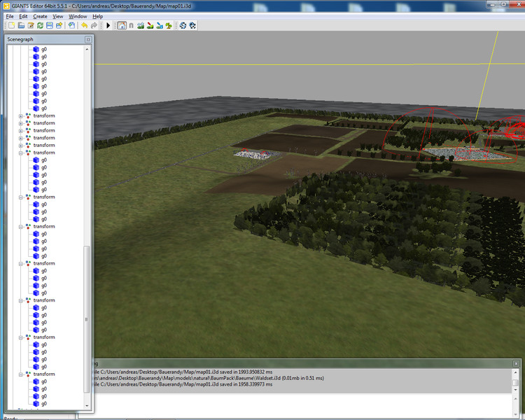Viewport: 525px width, 420px height.
Task: Reload the scene with the green arrows icon
Action: [40, 25]
